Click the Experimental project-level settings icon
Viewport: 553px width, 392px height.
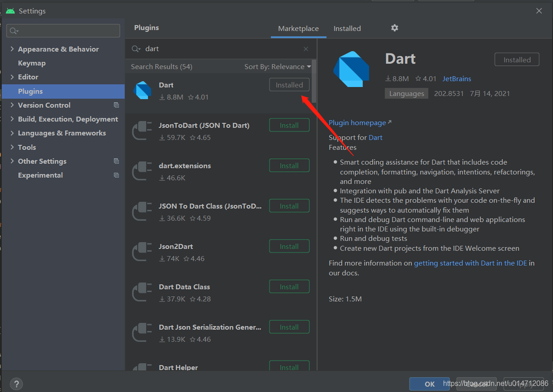(116, 175)
